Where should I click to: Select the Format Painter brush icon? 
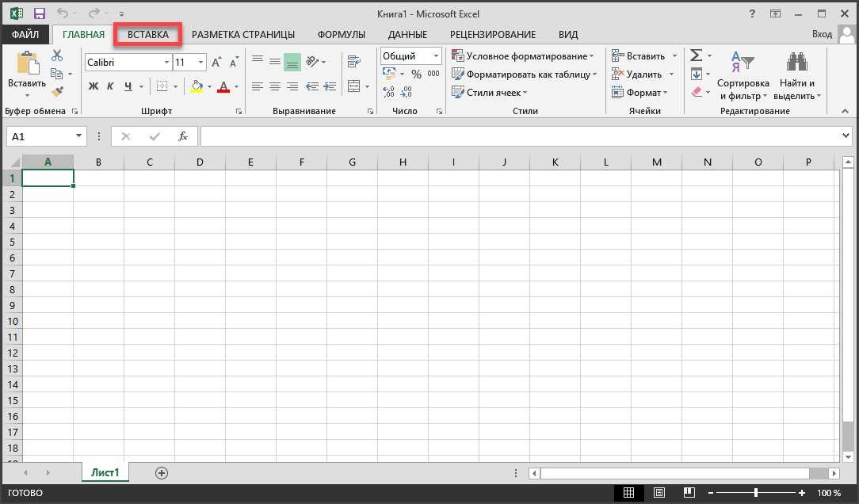(57, 92)
